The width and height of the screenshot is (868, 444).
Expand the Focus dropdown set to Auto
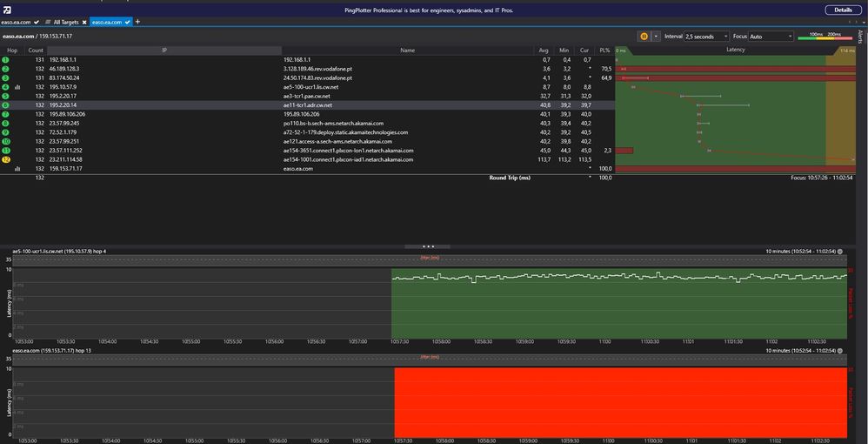coord(771,37)
